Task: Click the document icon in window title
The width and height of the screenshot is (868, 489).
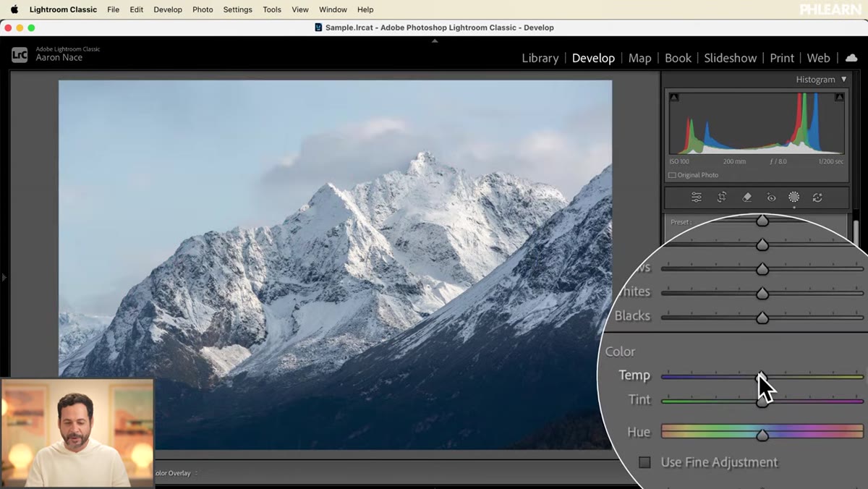Action: click(x=319, y=27)
